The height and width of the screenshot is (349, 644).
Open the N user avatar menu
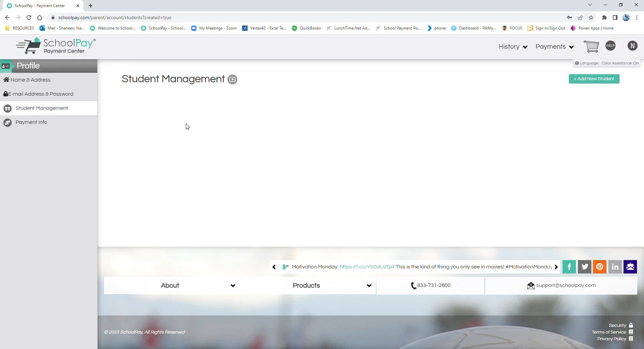(633, 46)
